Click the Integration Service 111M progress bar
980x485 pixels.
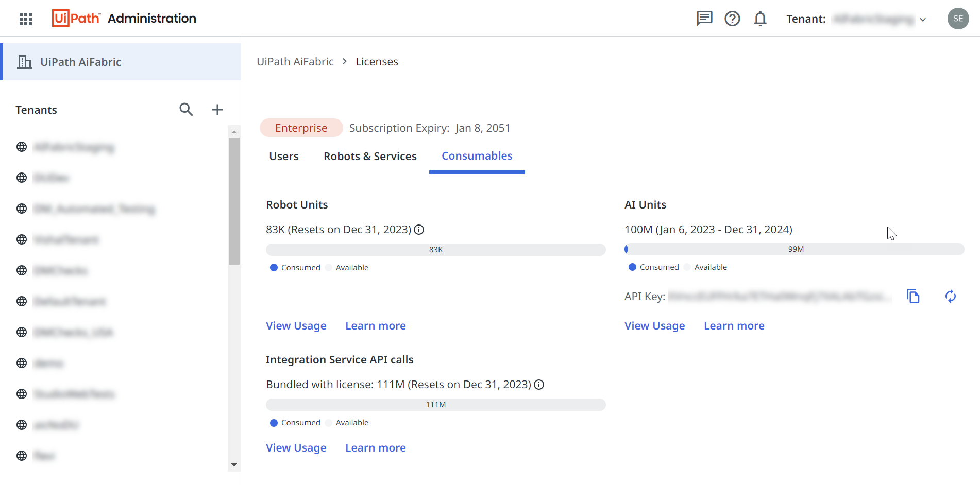coord(436,405)
